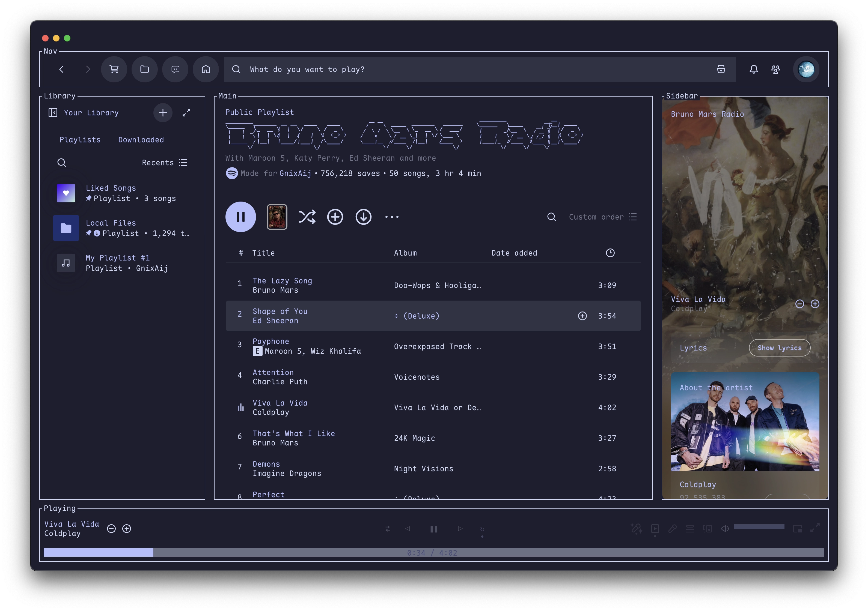Select That's What I Like track row

point(433,438)
